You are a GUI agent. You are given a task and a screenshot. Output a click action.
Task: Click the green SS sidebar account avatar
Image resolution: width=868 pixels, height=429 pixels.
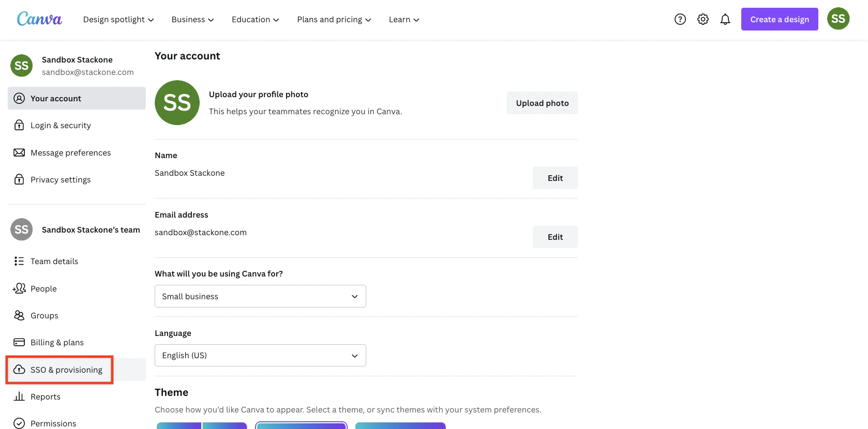click(22, 66)
